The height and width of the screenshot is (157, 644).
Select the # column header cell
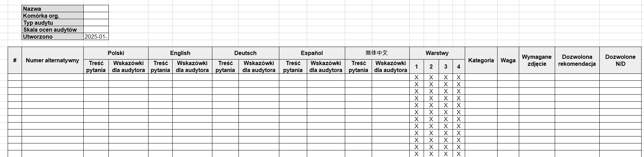click(x=15, y=60)
